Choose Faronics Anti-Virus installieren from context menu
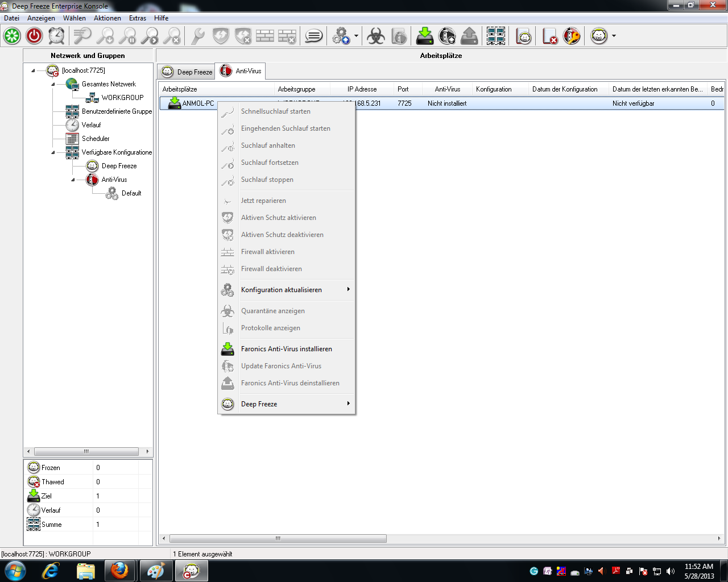This screenshot has height=582, width=728. pyautogui.click(x=287, y=349)
